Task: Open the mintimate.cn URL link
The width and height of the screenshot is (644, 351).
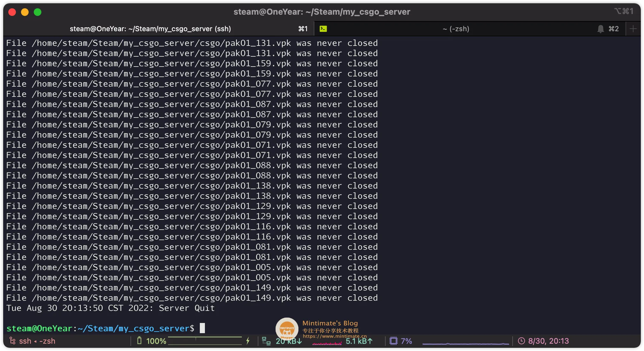Action: tap(334, 336)
